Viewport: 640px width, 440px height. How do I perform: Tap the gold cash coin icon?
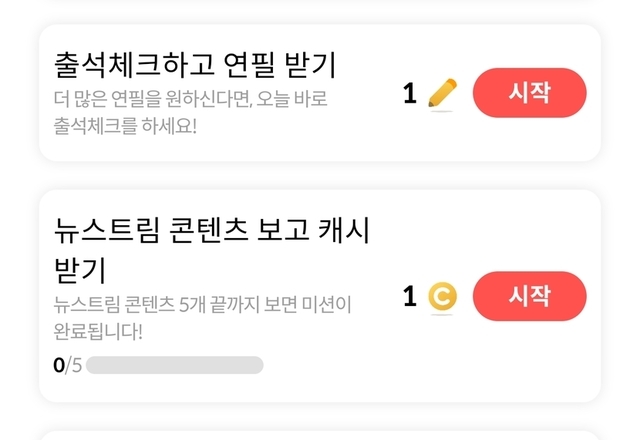click(x=441, y=296)
